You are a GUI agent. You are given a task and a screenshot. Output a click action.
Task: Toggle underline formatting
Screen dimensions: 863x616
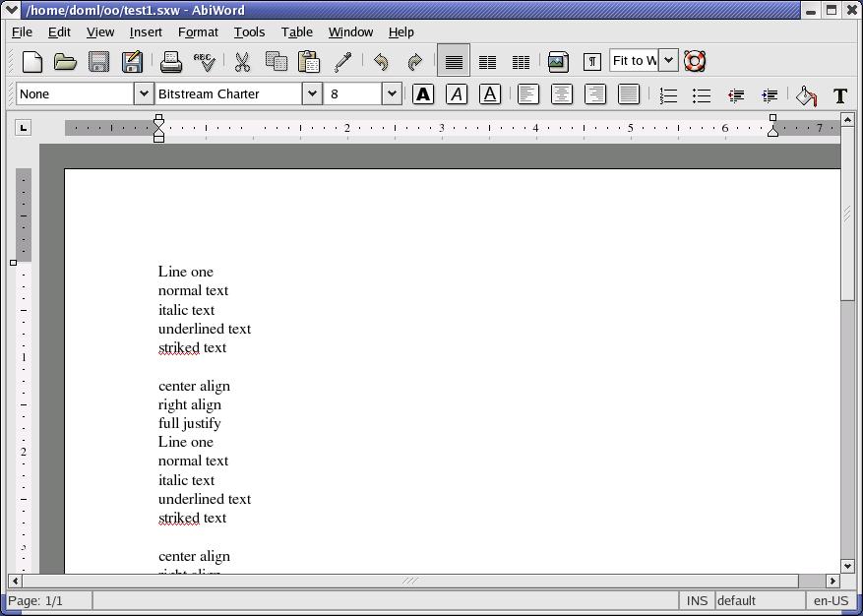[490, 94]
